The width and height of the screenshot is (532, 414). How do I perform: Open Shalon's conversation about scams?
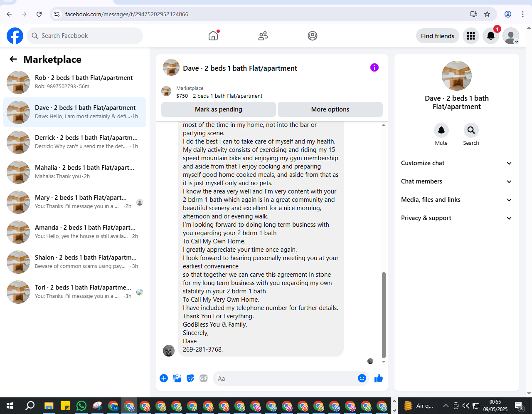coord(75,262)
